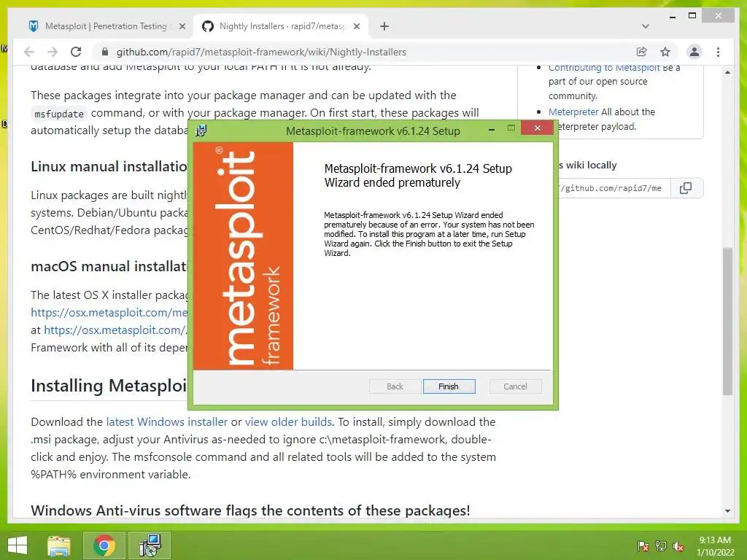The image size is (747, 560).
Task: Bookmark this page with star icon
Action: coord(665,52)
